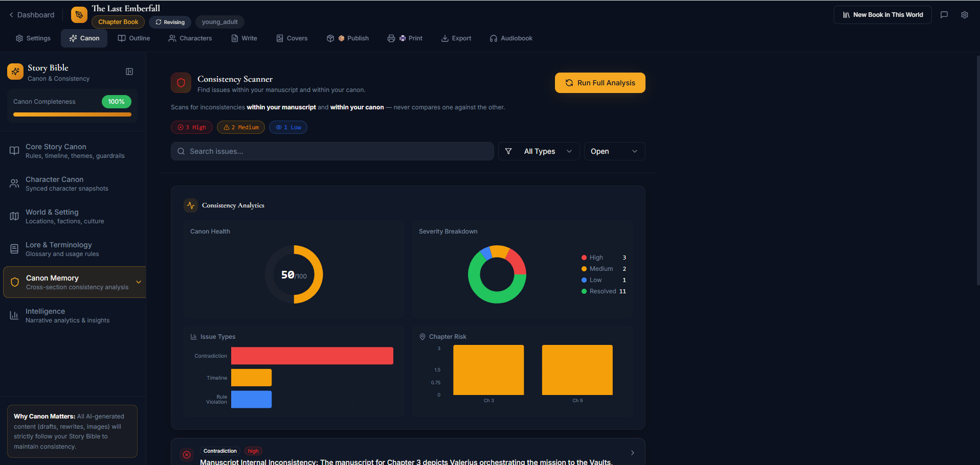Image resolution: width=980 pixels, height=465 pixels.
Task: Click New Book in This World
Action: pos(883,15)
